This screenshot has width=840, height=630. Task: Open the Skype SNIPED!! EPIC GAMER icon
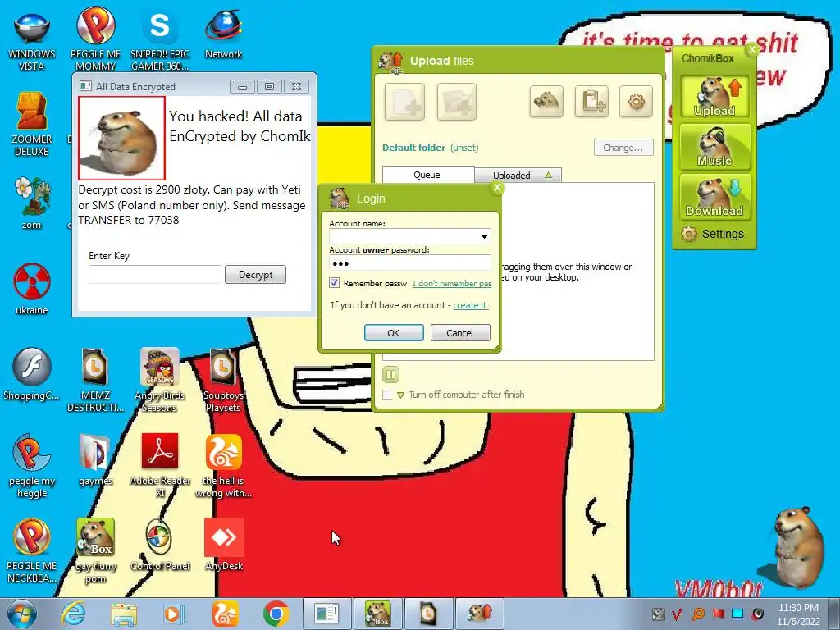pyautogui.click(x=160, y=39)
